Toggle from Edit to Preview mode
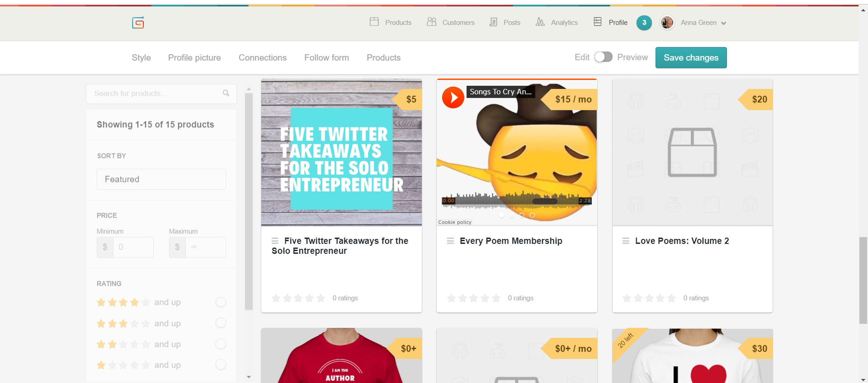The height and width of the screenshot is (383, 868). [x=603, y=57]
